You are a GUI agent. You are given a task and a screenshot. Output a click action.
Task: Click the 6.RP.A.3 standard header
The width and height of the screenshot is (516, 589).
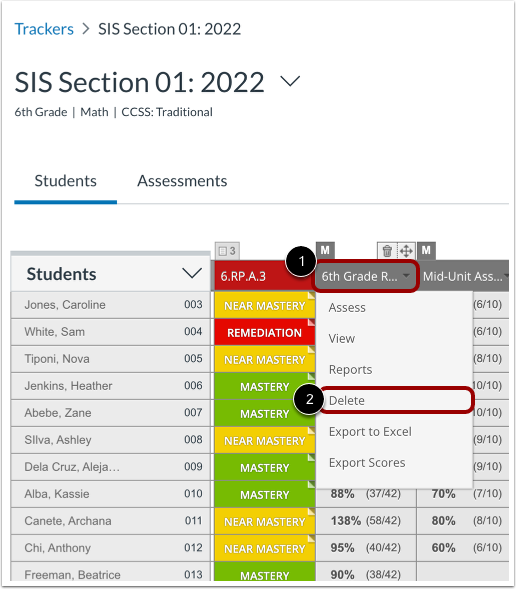click(x=264, y=276)
